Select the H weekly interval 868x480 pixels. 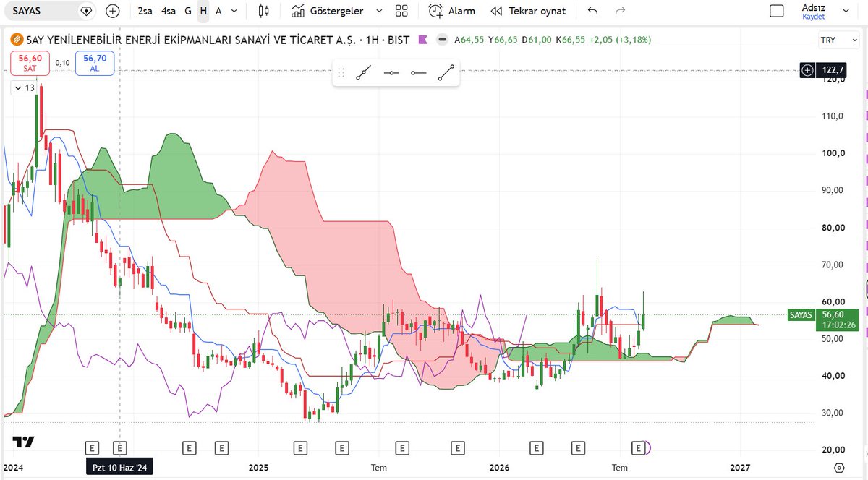coord(203,11)
